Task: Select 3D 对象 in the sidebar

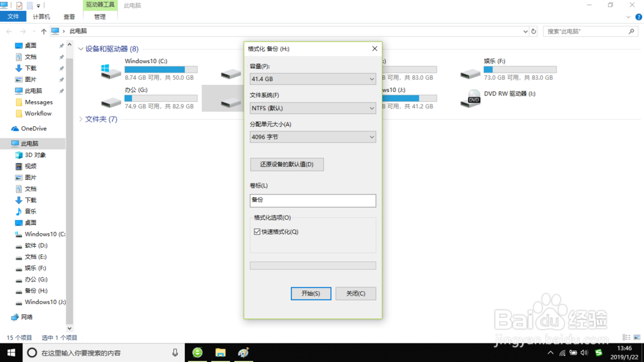Action: (35, 155)
